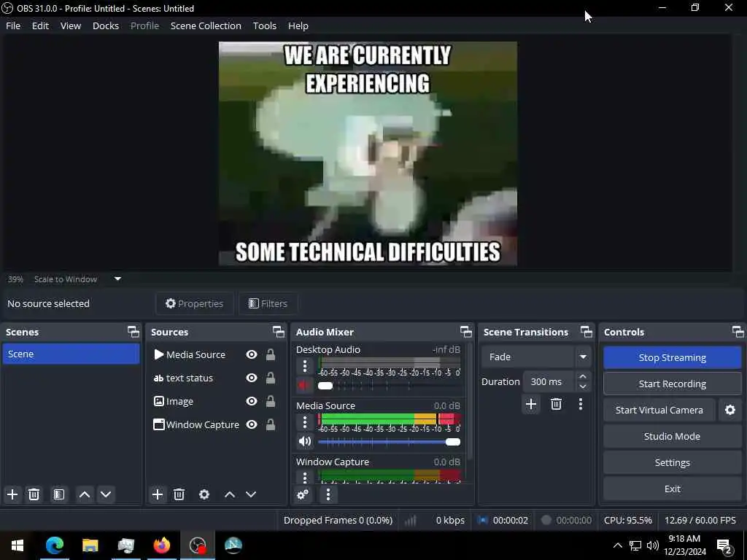Click the Exit button in Controls

coord(672,489)
